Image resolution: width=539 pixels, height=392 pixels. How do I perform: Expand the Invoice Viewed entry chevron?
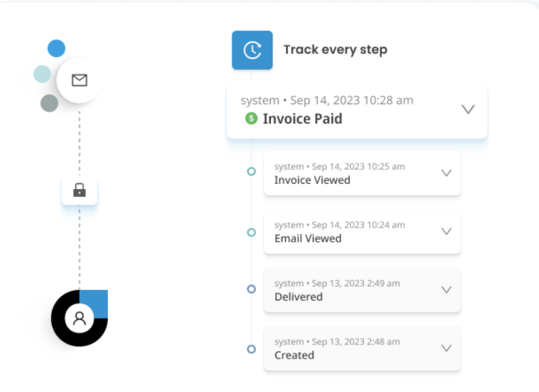click(447, 173)
